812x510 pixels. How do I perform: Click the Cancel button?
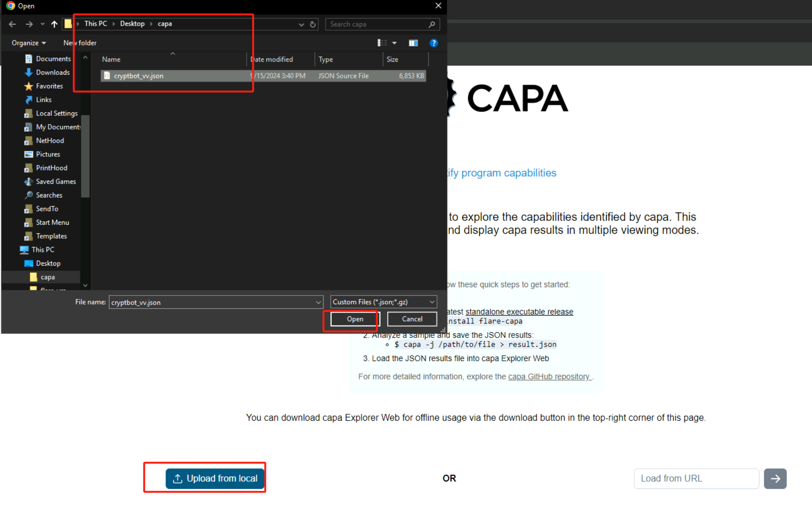click(412, 319)
